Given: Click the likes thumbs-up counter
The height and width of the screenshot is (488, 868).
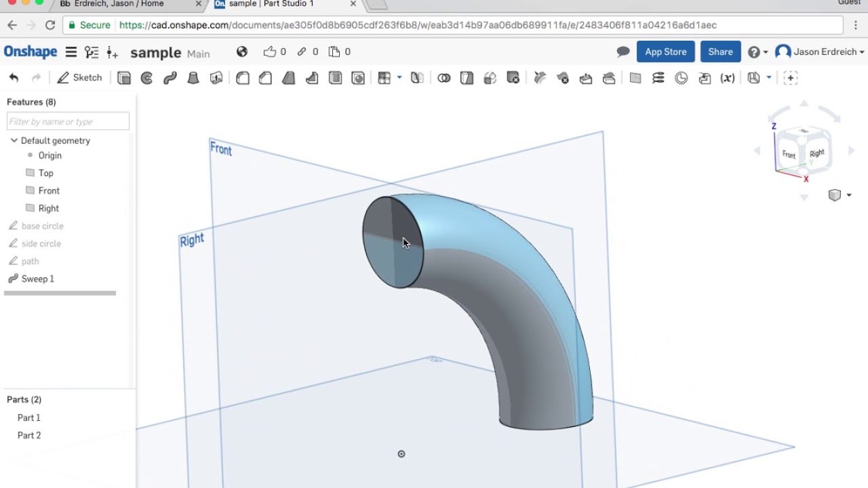Looking at the screenshot, I should 275,52.
